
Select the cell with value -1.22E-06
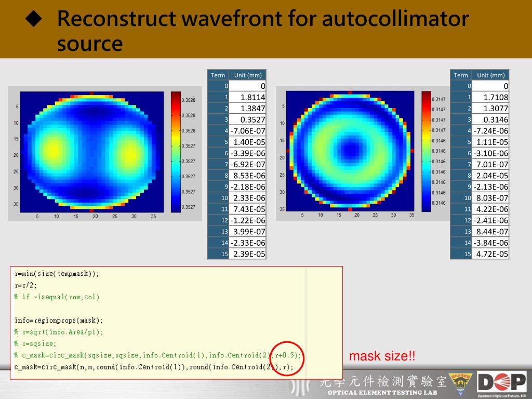pos(248,220)
